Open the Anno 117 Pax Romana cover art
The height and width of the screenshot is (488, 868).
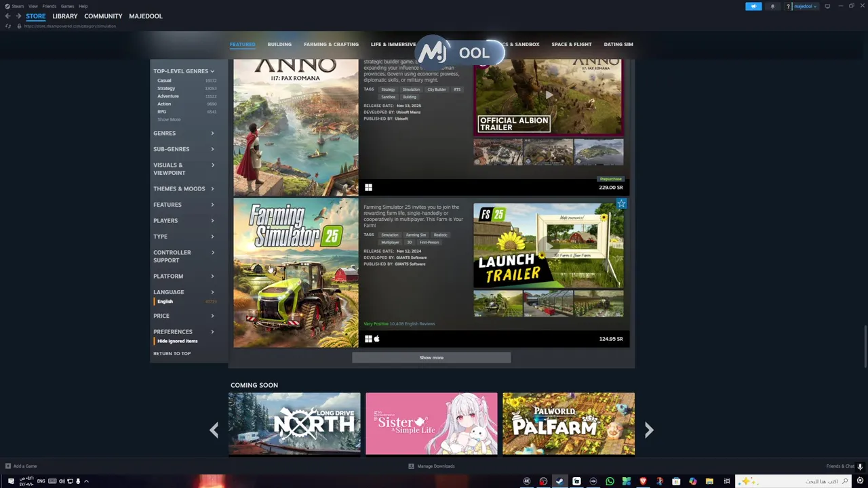click(x=296, y=127)
